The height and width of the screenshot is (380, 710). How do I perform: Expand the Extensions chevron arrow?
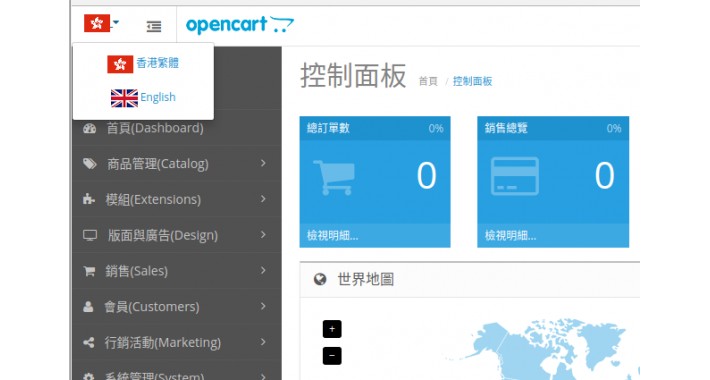click(263, 198)
